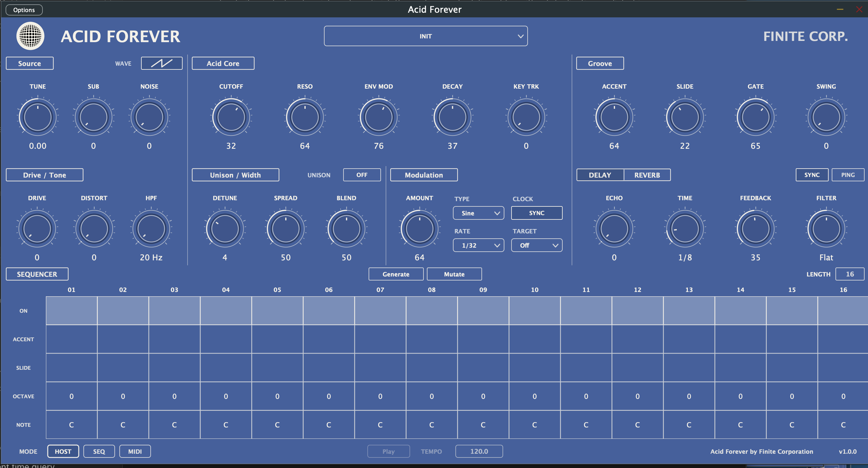Open the Modulation TARGET Off dropdown
This screenshot has width=868, height=468.
pyautogui.click(x=537, y=245)
